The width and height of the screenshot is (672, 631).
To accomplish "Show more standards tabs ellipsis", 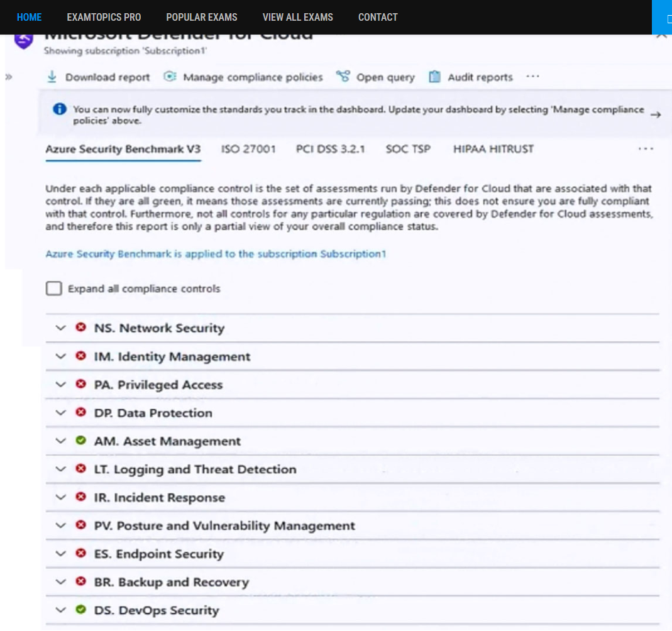I will [x=646, y=149].
